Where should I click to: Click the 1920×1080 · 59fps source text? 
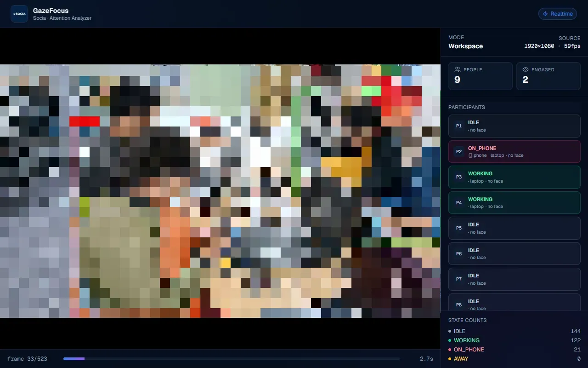552,46
